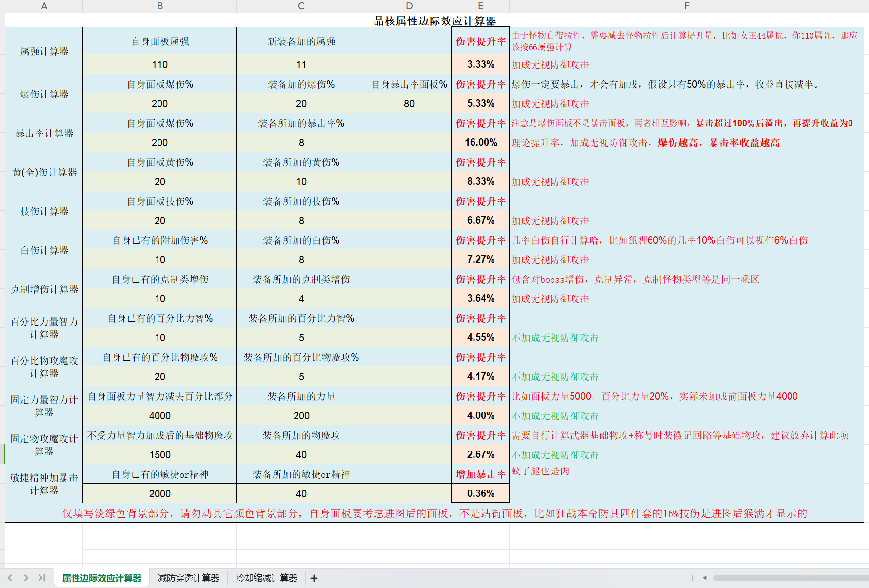Image resolution: width=869 pixels, height=588 pixels.
Task: Select the 4000 力量智力 value cell
Action: (x=159, y=415)
